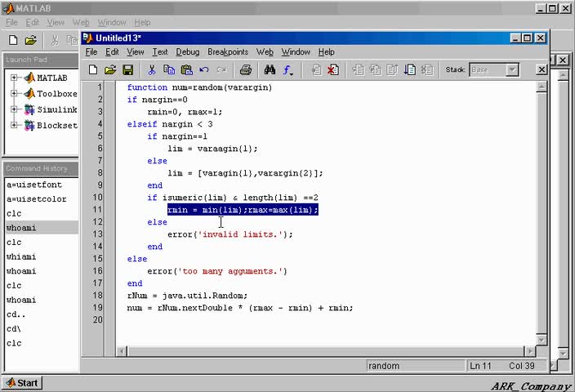Select 'a=uisetfont' in Command History
Image resolution: width=575 pixels, height=392 pixels.
pyautogui.click(x=34, y=185)
